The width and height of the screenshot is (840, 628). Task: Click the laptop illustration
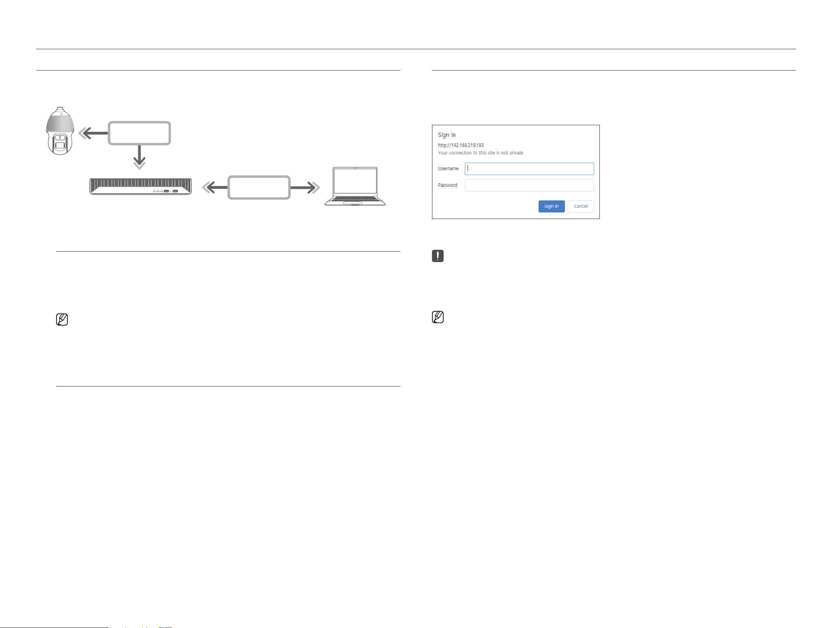355,186
